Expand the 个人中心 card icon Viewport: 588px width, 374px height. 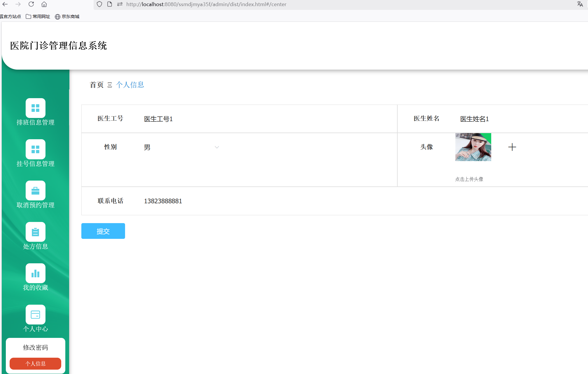tap(35, 315)
